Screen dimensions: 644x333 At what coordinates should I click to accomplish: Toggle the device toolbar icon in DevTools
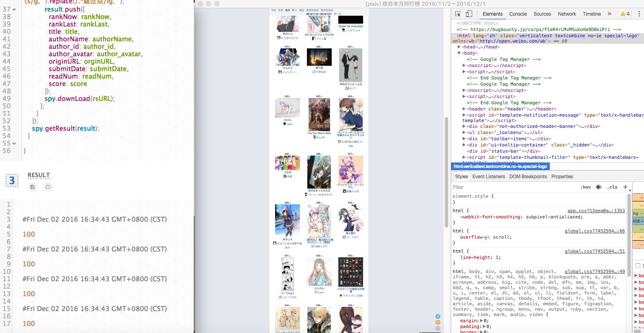[468, 14]
